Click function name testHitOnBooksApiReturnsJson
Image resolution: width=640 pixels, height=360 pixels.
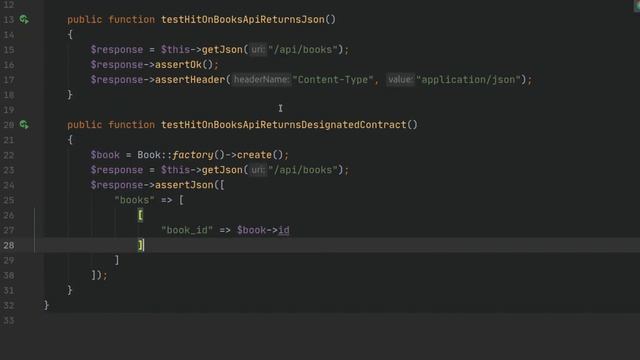(242, 20)
